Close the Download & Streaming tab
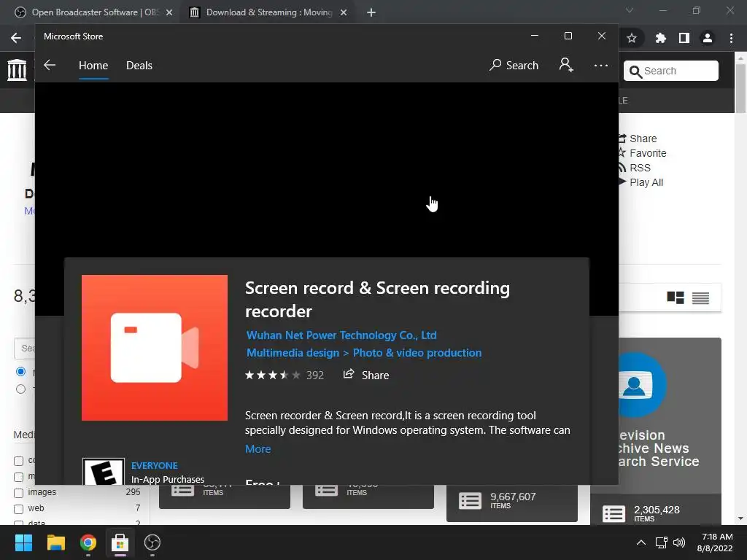 (x=344, y=12)
